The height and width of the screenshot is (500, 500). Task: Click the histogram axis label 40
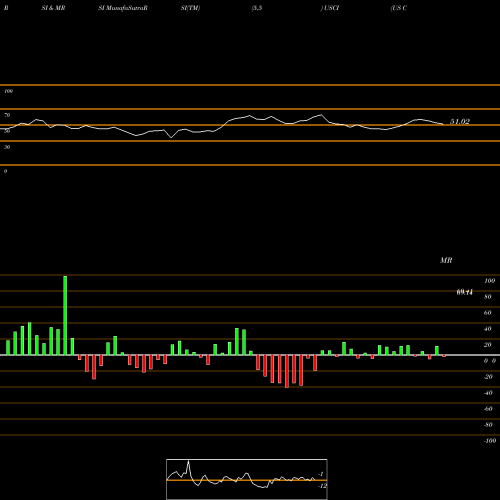coord(488,329)
